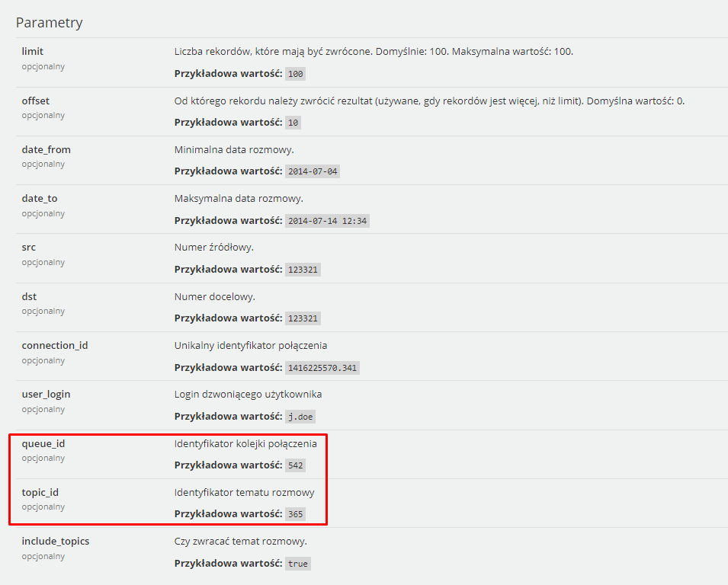
Task: Select the connection_id parameter name
Action: pyautogui.click(x=55, y=345)
